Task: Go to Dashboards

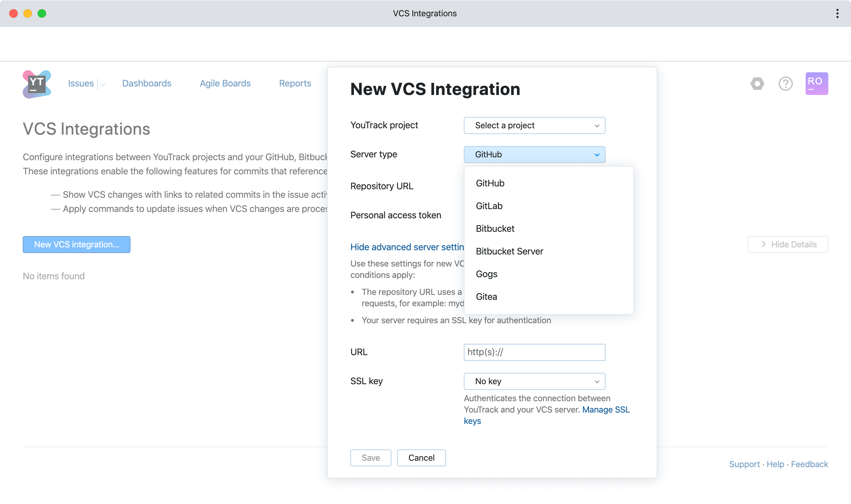Action: tap(147, 83)
